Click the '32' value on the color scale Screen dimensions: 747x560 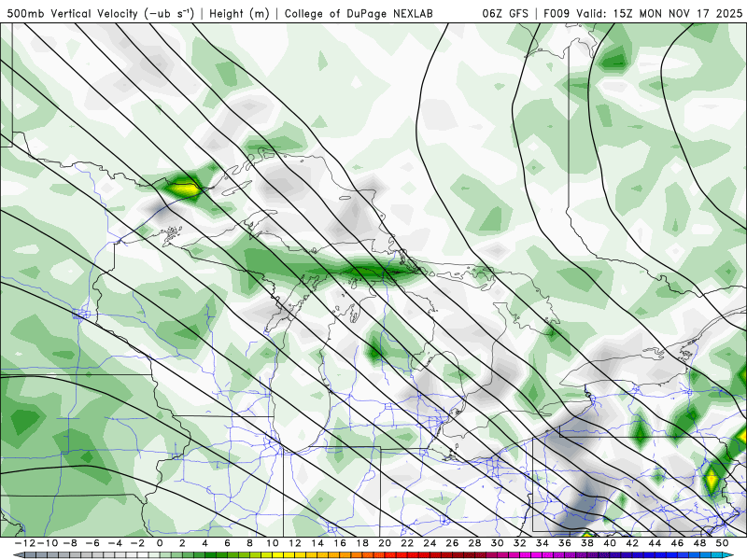[x=520, y=543]
